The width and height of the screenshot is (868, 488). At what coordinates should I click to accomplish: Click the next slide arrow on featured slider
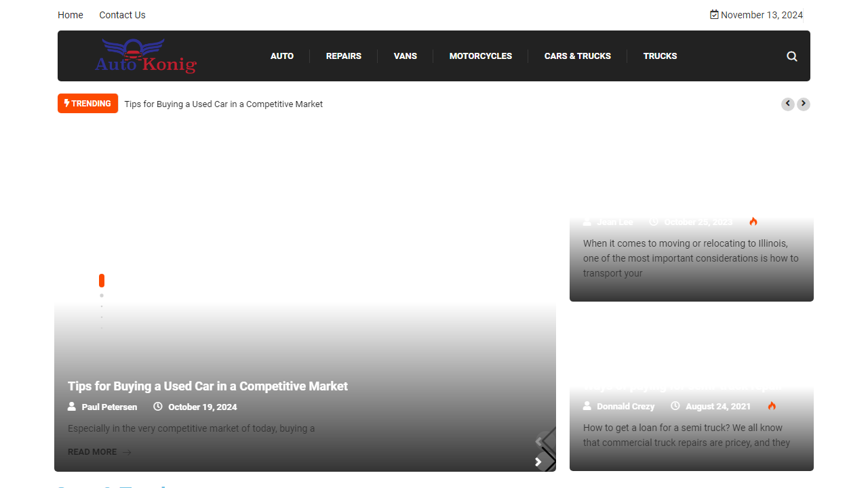pyautogui.click(x=539, y=462)
